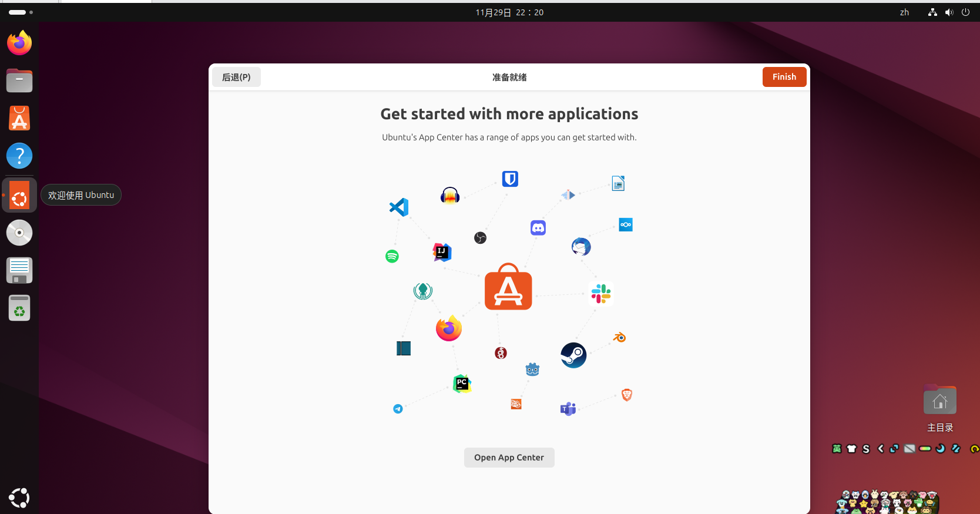Click the network icon in top bar
The width and height of the screenshot is (980, 514).
click(x=932, y=12)
